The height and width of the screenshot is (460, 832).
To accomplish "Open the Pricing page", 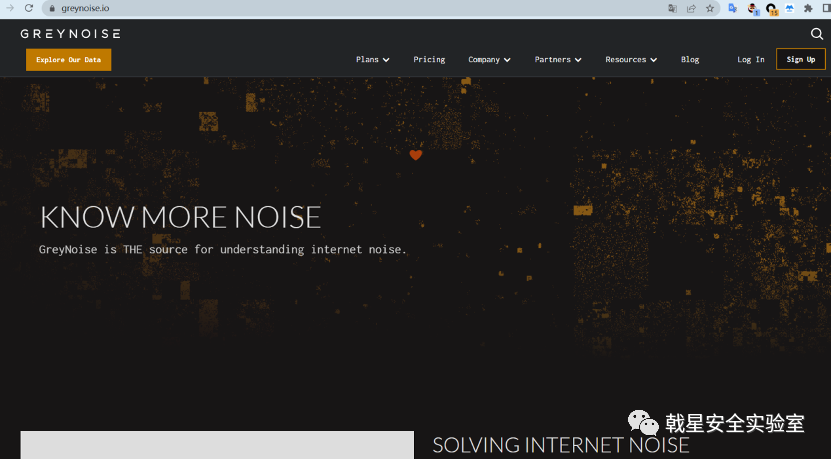I will [429, 60].
